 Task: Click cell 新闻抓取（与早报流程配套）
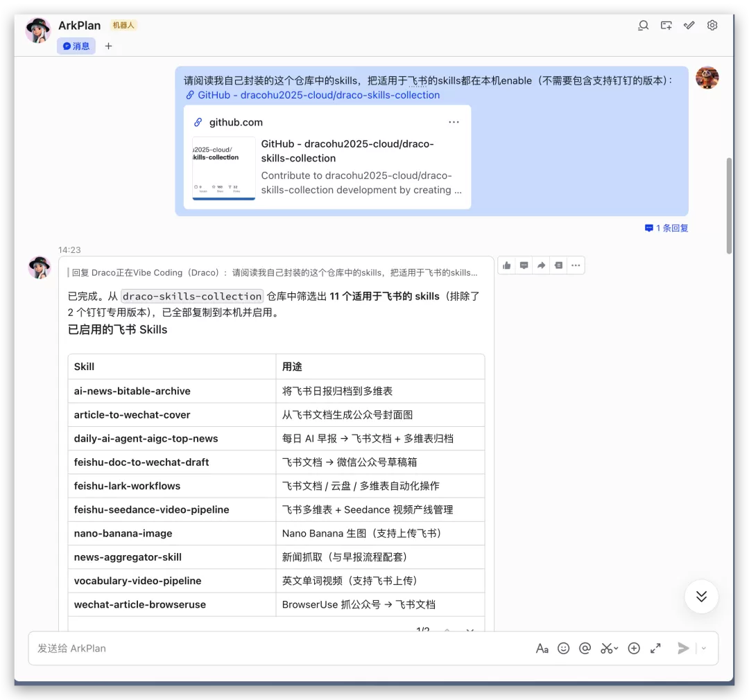pyautogui.click(x=380, y=557)
